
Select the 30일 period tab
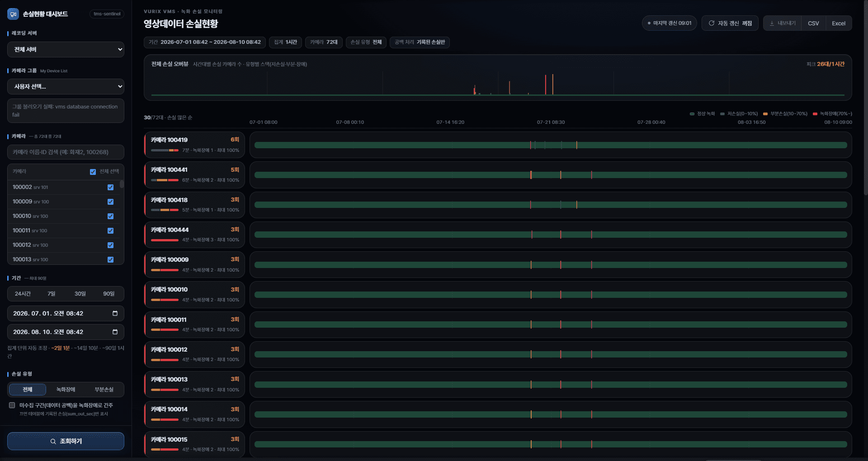pos(80,294)
